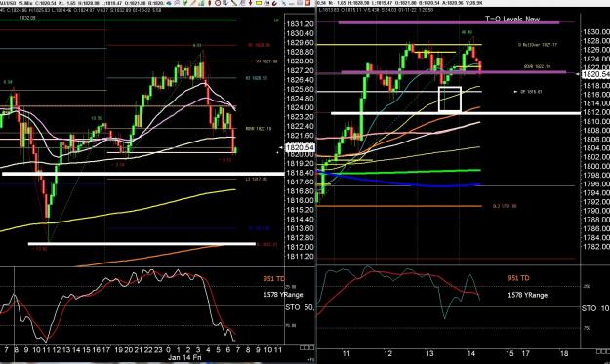
Task: Click the '23' hour on left chart time axis
Action: 158,349
